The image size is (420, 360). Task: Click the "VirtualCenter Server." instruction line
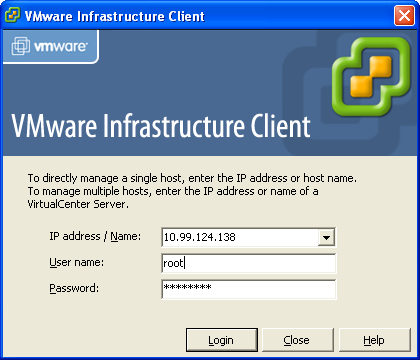point(78,204)
